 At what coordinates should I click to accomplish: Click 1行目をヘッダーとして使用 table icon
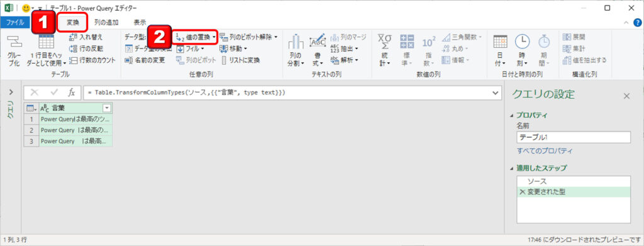click(47, 42)
